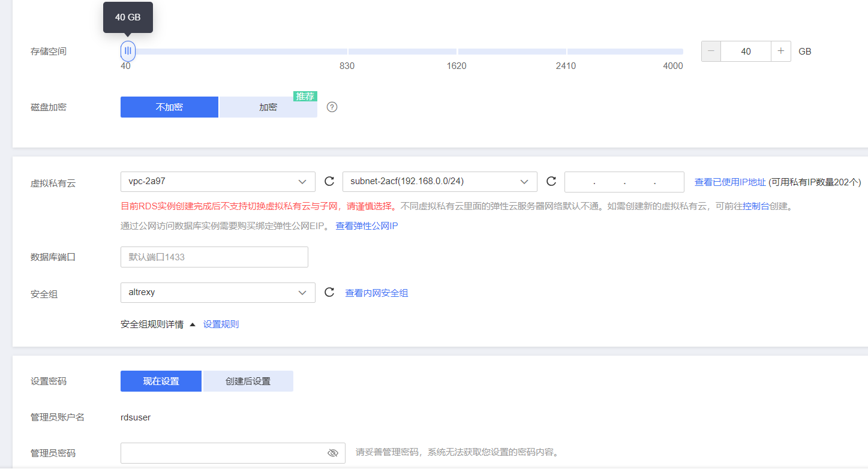Select 创建后设置 password option
868x469 pixels.
[248, 381]
